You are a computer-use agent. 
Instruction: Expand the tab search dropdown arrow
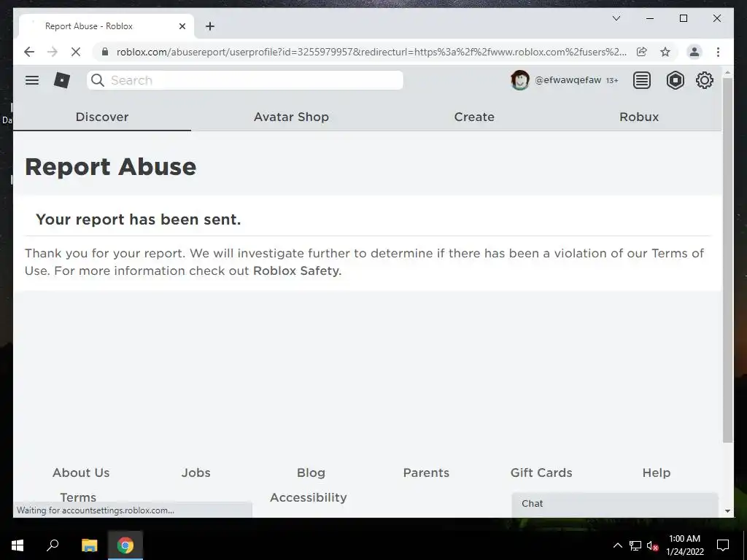pyautogui.click(x=616, y=18)
